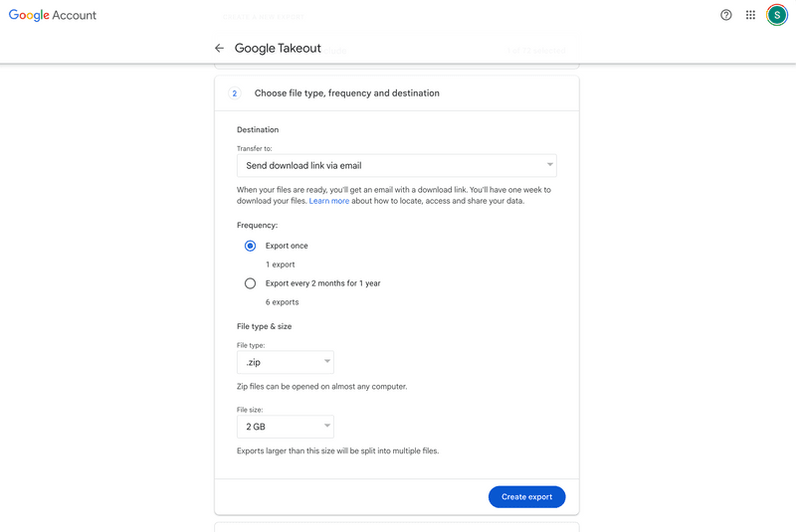The height and width of the screenshot is (532, 796).
Task: Click the '6 exports' text
Action: (283, 302)
